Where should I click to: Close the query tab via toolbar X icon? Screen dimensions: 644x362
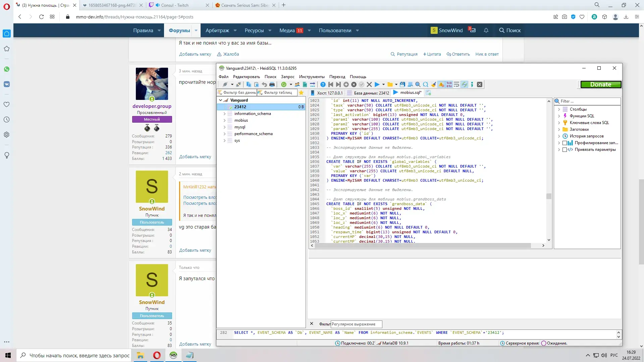point(480,84)
